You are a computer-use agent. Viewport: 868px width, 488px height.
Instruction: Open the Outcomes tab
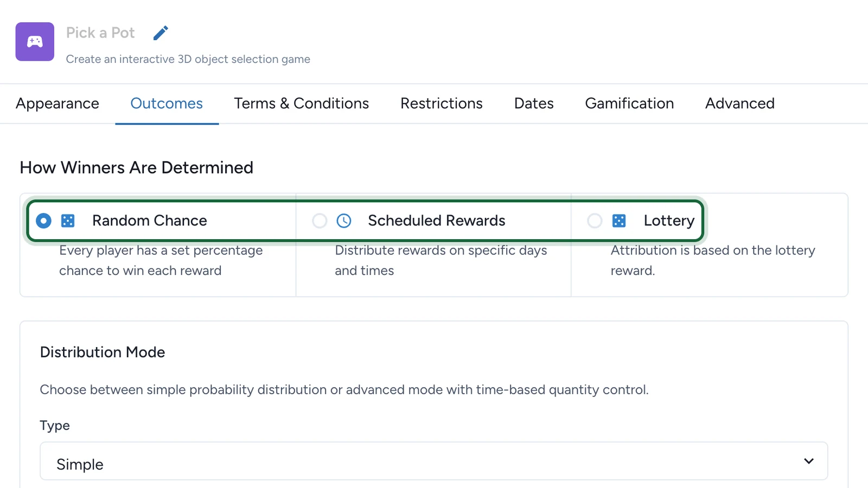tap(167, 104)
